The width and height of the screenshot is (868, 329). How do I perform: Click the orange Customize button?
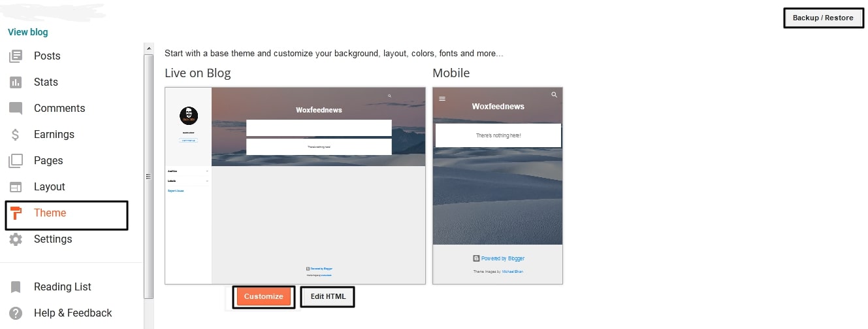(x=264, y=296)
